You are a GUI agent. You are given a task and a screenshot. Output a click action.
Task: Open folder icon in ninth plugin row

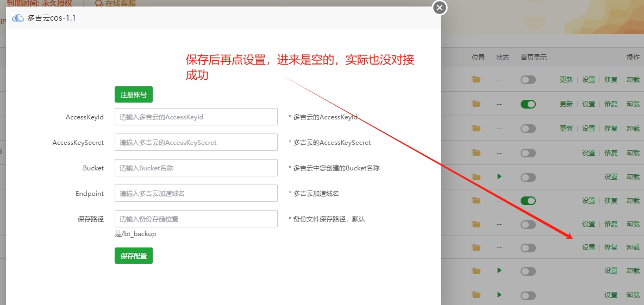[477, 271]
